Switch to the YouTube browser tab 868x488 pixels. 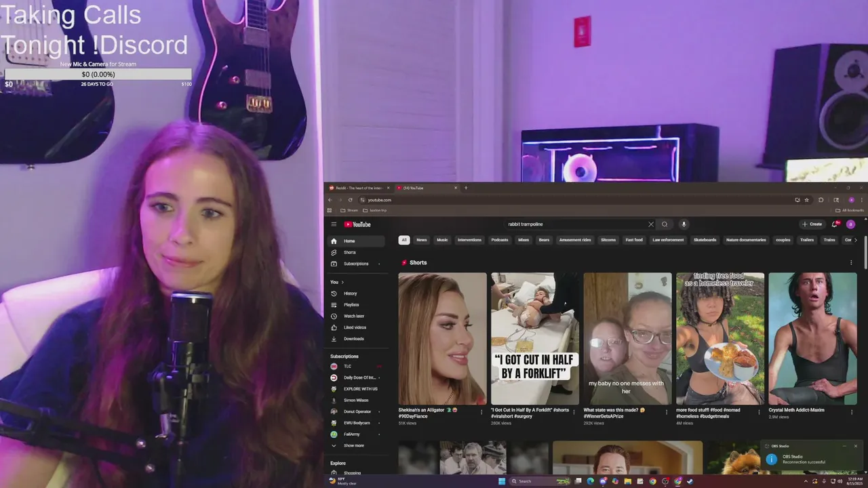[x=427, y=188]
